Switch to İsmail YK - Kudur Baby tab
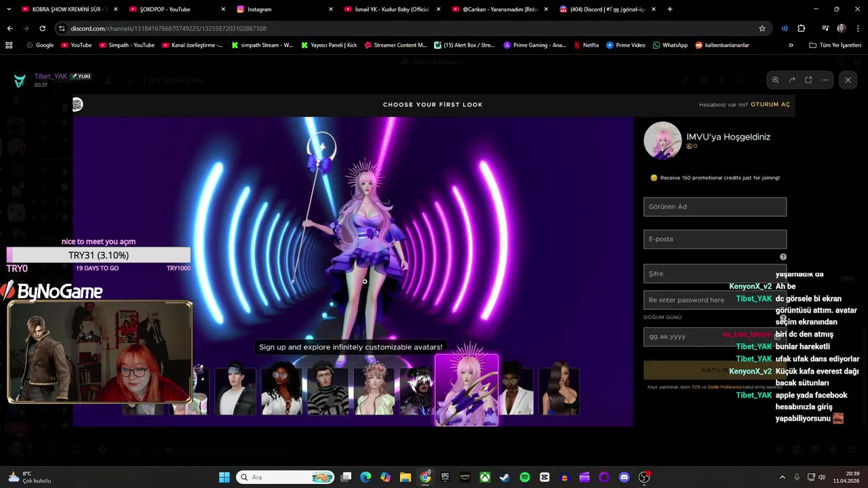 392,9
